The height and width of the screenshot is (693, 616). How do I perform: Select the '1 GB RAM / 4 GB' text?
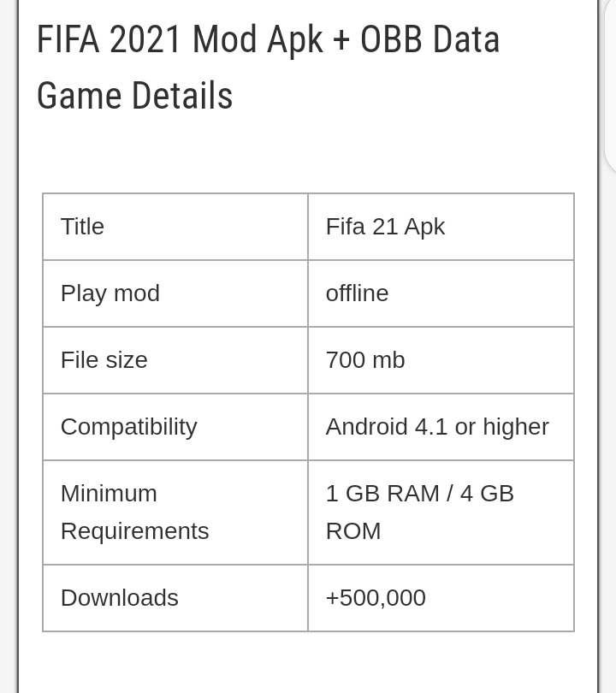(x=419, y=494)
